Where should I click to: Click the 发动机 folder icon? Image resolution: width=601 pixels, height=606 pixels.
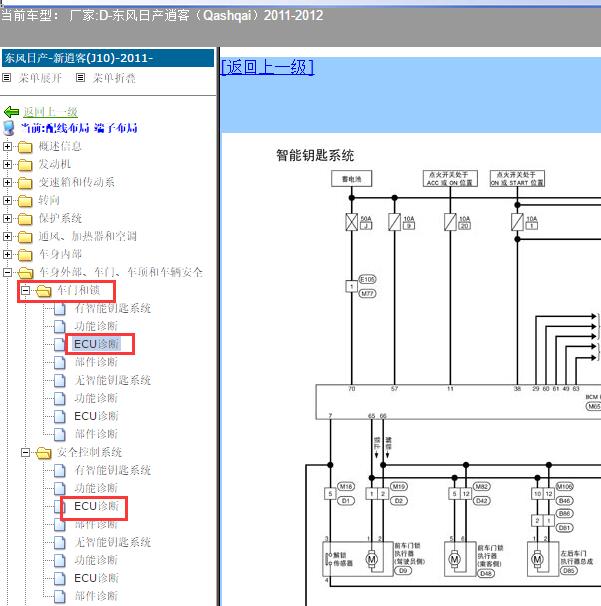[x=25, y=165]
